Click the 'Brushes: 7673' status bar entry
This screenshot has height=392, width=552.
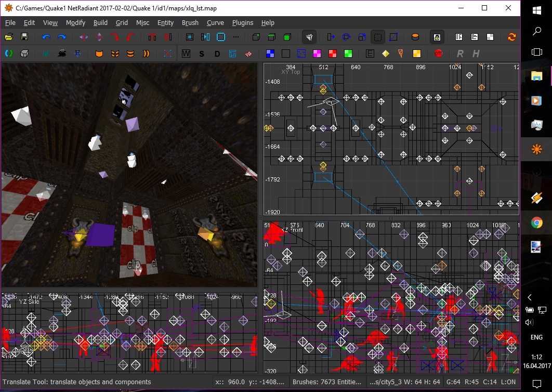tap(327, 382)
